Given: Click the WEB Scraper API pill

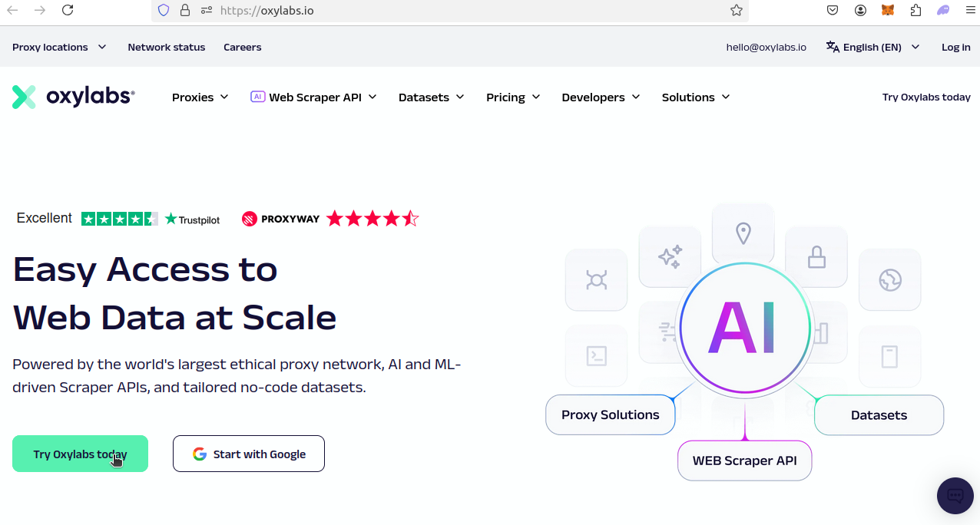Looking at the screenshot, I should [x=745, y=461].
